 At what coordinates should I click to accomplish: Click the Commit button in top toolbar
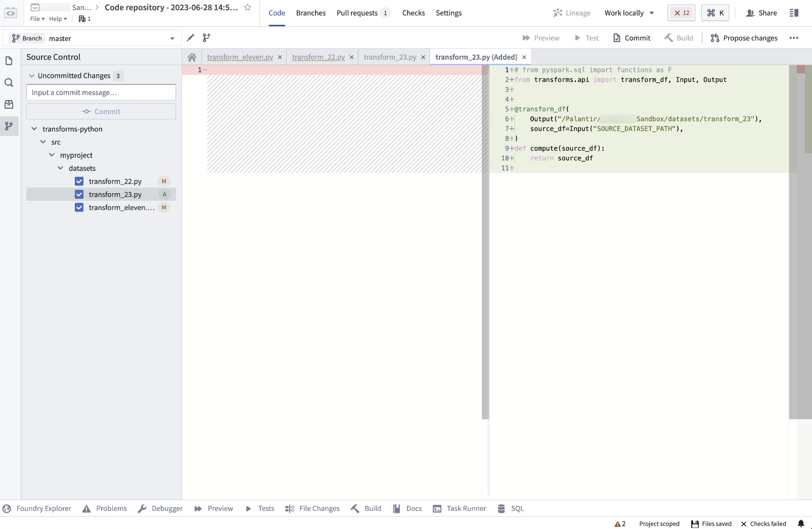[x=632, y=38]
